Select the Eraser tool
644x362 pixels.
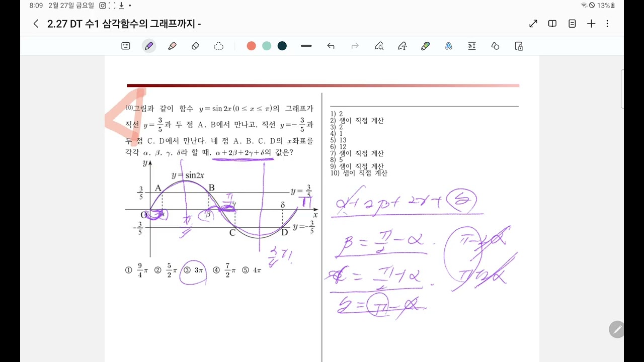(x=196, y=46)
